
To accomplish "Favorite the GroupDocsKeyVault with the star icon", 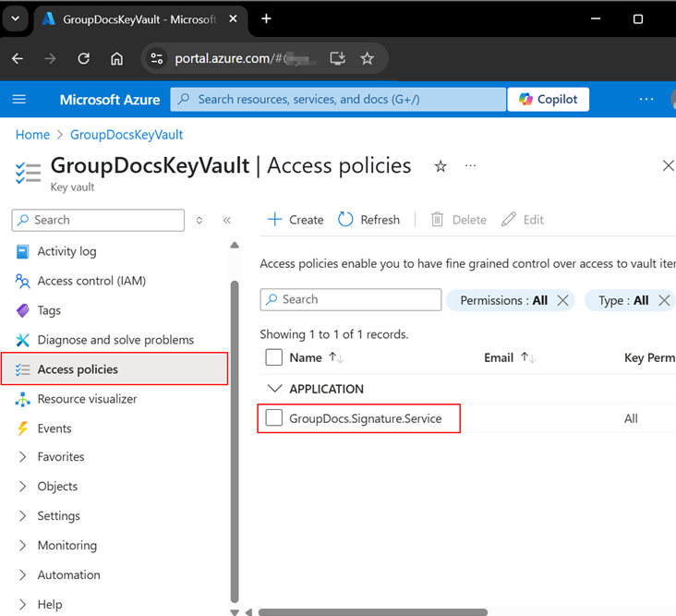I will (441, 166).
